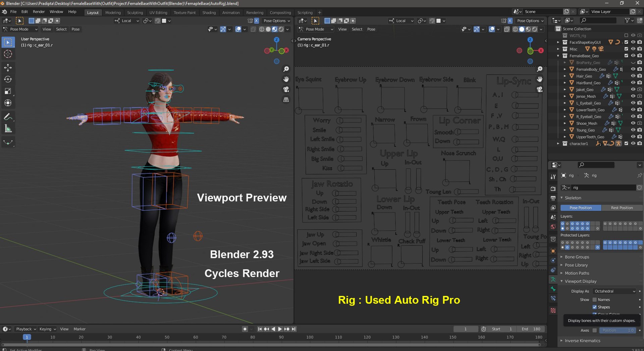644x351 pixels.
Task: Jump to timeline end frame
Action: click(294, 329)
